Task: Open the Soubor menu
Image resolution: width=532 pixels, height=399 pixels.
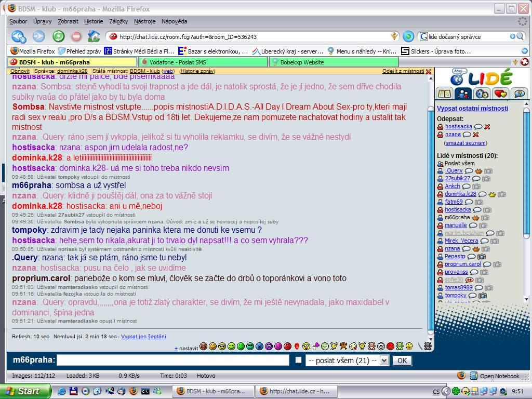Action: pyautogui.click(x=18, y=21)
